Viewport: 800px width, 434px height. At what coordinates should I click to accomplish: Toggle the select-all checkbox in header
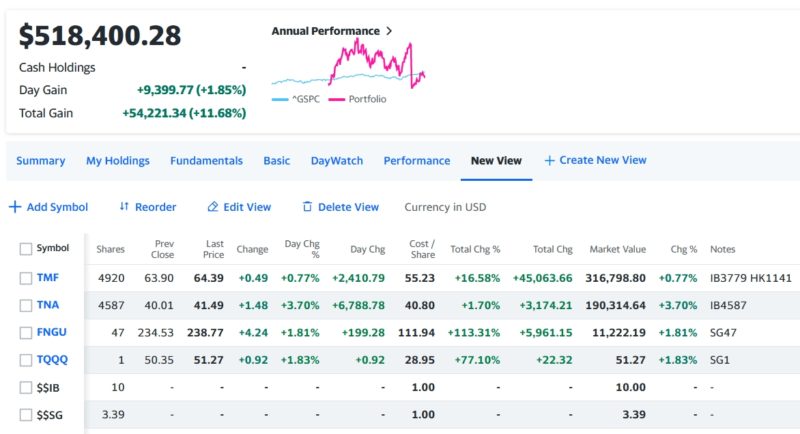pos(26,249)
